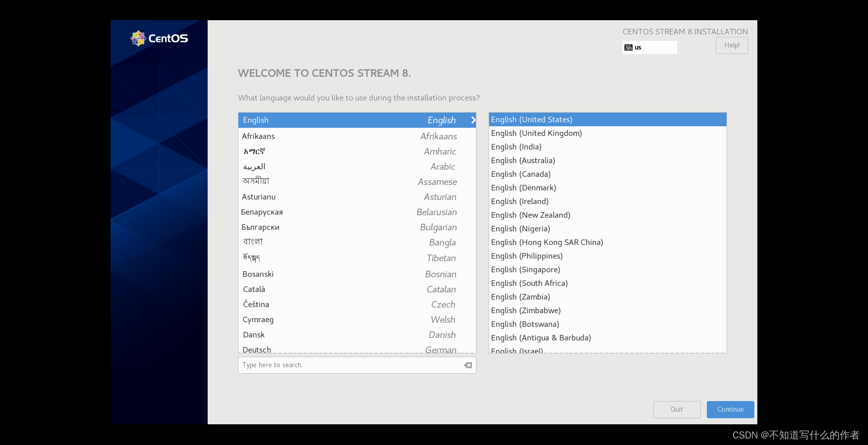Select English (Zambia) locale
Image resolution: width=868 pixels, height=445 pixels.
click(607, 297)
